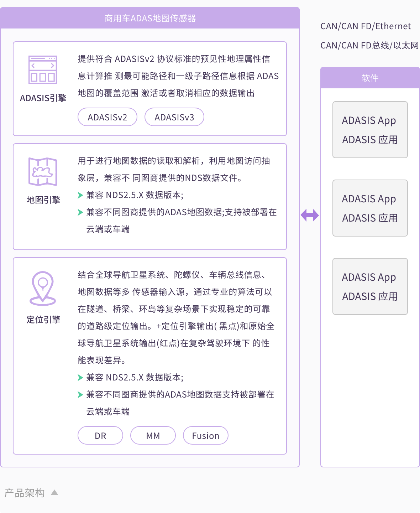Open the first ADASIS App box
This screenshot has height=513, width=420.
coord(370,130)
